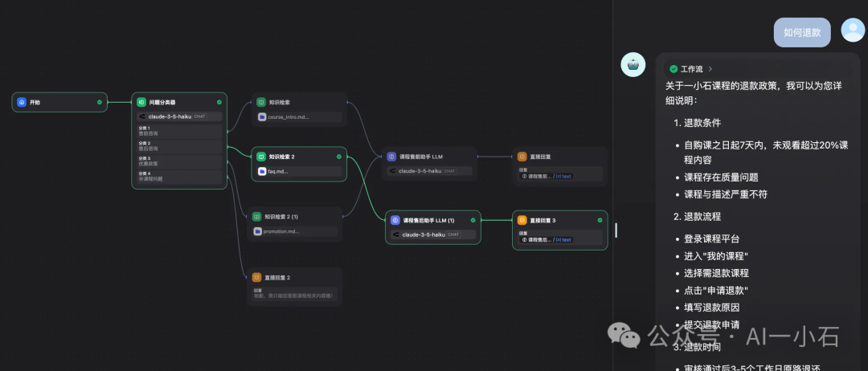This screenshot has height=371, width=868.
Task: Click the 课程与描述严重不符 bullet
Action: [x=726, y=194]
